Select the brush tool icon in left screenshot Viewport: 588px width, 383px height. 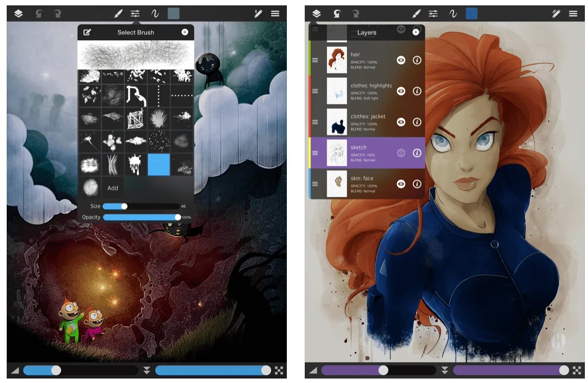[118, 13]
